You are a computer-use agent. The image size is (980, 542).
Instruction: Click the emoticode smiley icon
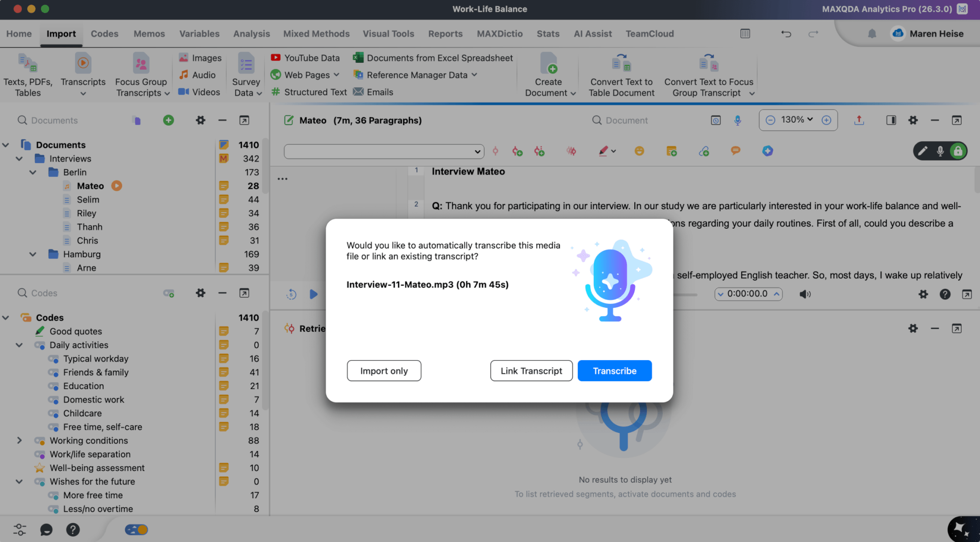(639, 151)
